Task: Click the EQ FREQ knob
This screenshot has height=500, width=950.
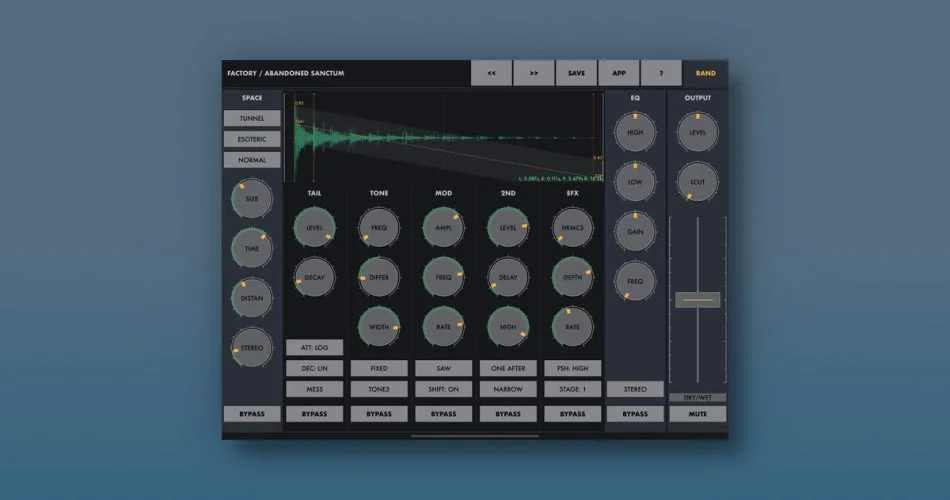Action: click(635, 281)
